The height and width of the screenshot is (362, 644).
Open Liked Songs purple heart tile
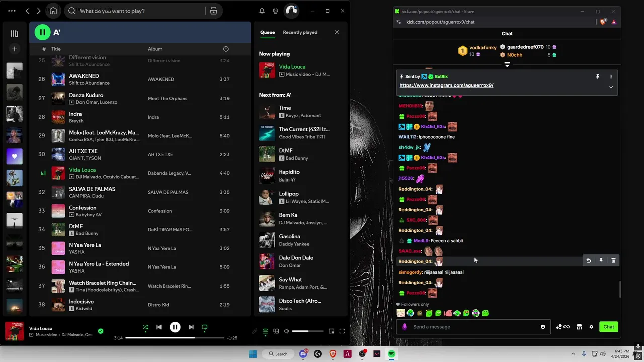pos(14,156)
